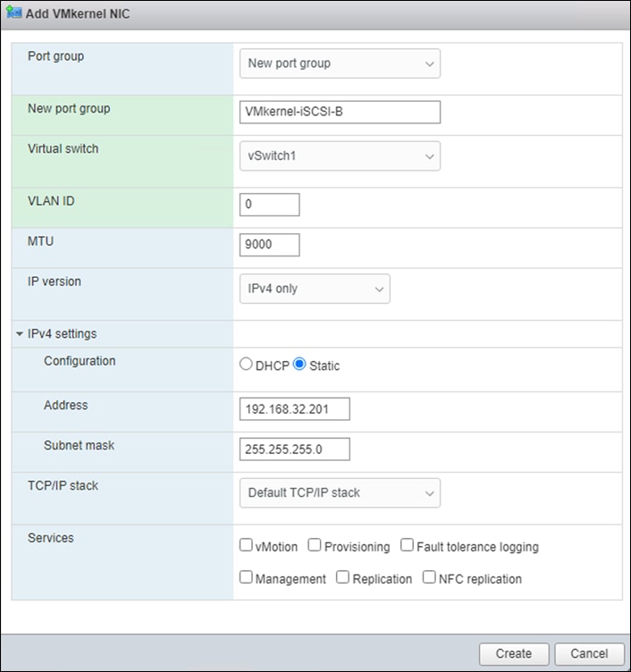Click the TCP/IP stack label
631x672 pixels.
coord(63,485)
